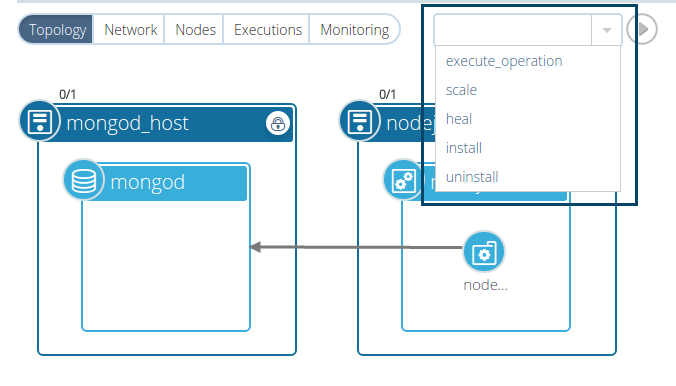Select the uninstall workflow option
676x386 pixels.
pyautogui.click(x=472, y=177)
